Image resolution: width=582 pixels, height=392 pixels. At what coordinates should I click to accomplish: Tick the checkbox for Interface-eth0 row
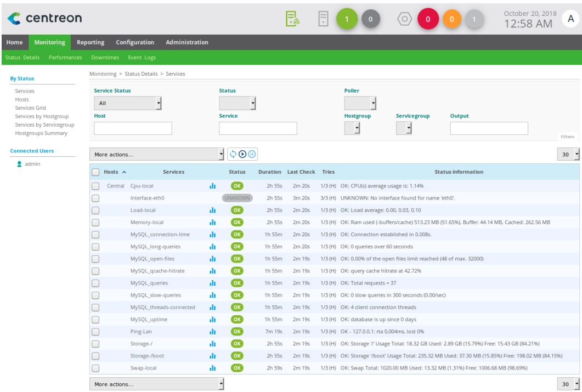coord(95,198)
